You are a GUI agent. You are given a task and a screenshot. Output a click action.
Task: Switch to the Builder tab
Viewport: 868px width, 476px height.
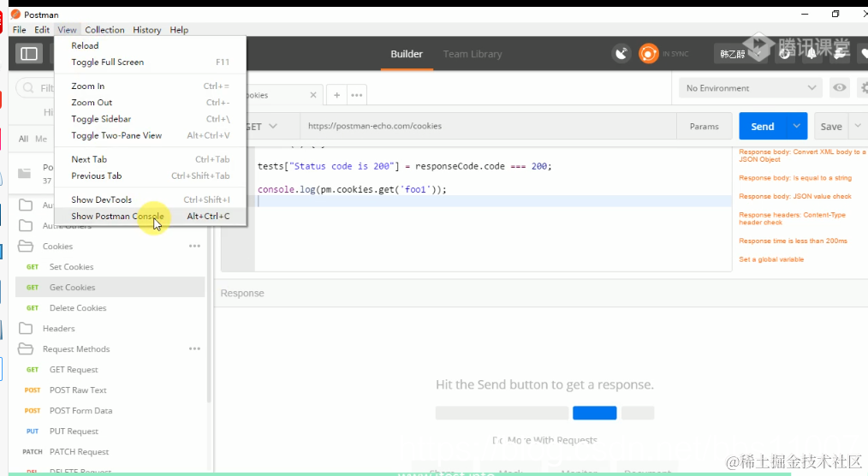[407, 54]
